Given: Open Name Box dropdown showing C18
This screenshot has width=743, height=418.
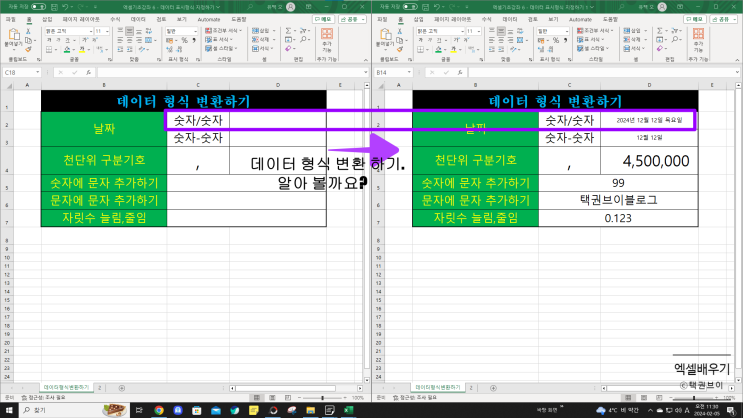Looking at the screenshot, I should tap(37, 73).
